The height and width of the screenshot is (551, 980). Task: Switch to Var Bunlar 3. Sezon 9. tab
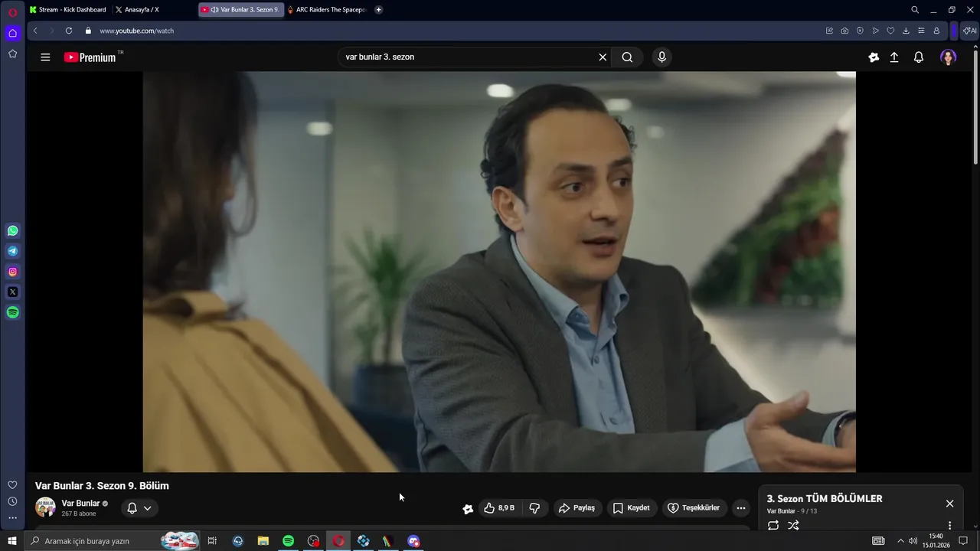coord(240,10)
